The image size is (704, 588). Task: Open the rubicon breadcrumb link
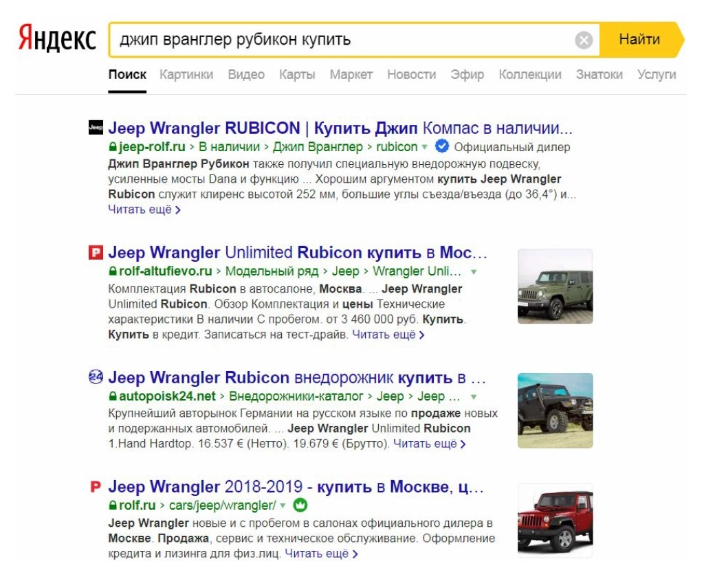397,147
